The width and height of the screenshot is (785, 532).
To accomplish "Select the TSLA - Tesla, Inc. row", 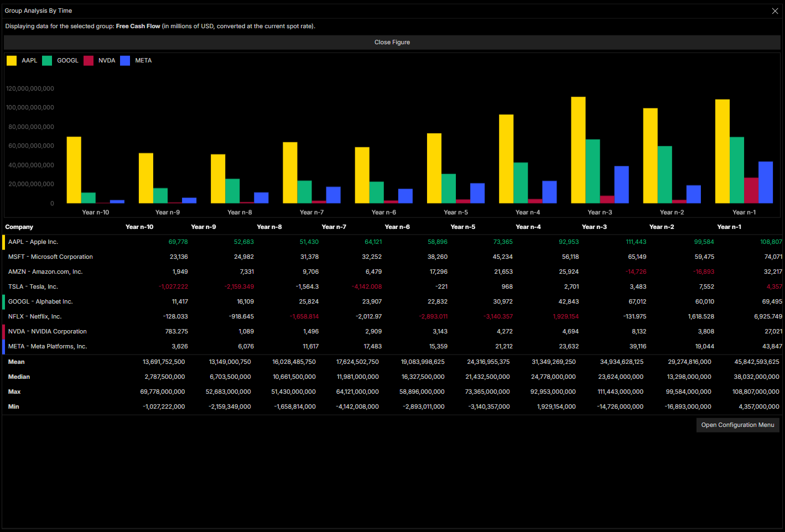I will click(392, 286).
